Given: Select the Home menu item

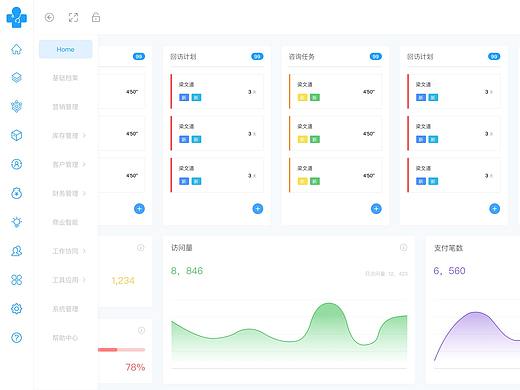Looking at the screenshot, I should tap(65, 49).
